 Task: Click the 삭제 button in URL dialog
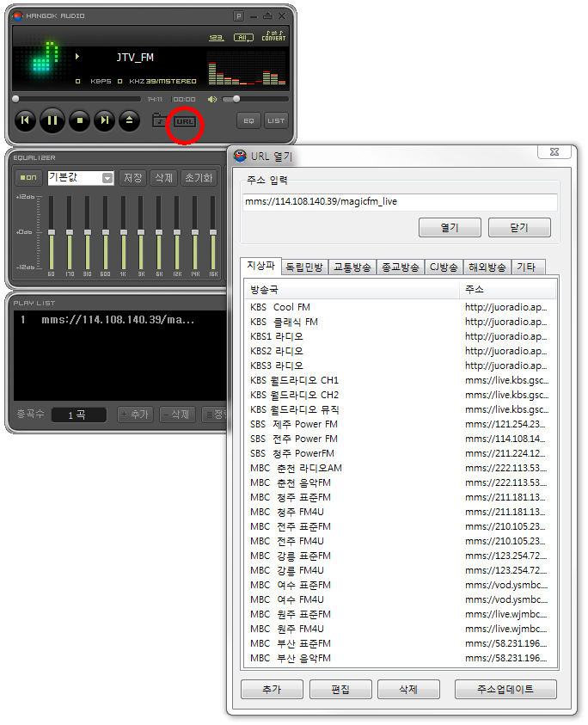[x=408, y=690]
